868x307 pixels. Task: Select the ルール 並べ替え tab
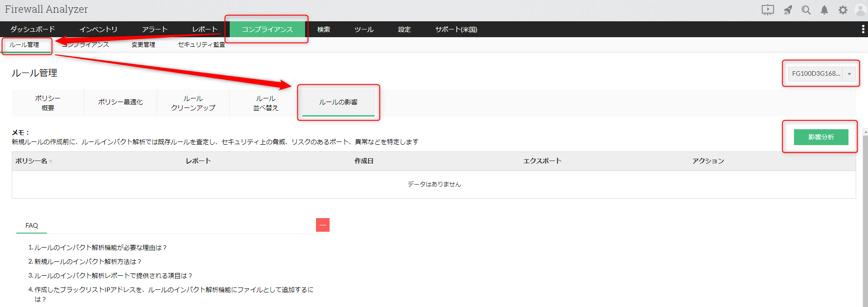point(266,103)
